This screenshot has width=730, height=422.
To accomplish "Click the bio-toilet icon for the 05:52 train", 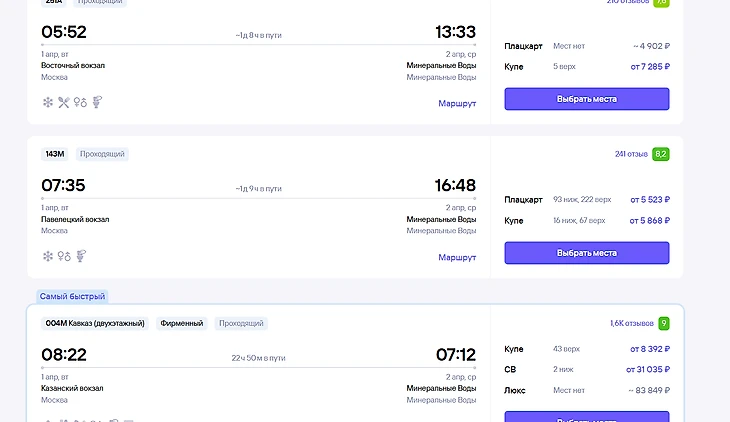I will [x=97, y=102].
